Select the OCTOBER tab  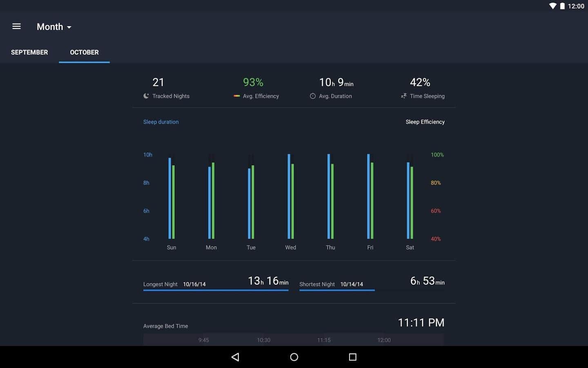84,52
